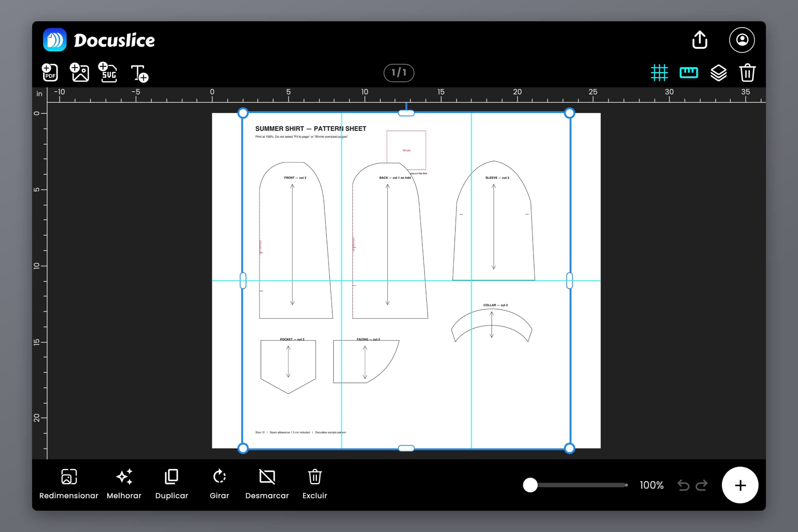Click the 'SLEEVE — cut 2' label
This screenshot has height=532, width=798.
pos(497,178)
